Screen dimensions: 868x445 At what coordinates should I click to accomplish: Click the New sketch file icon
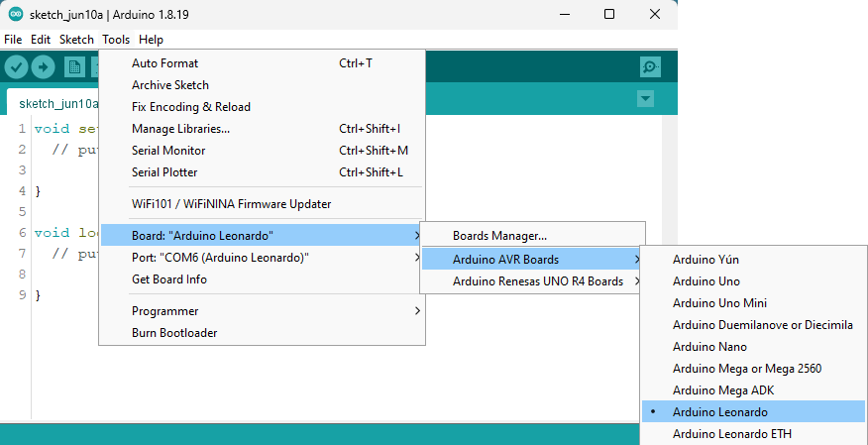(x=74, y=67)
